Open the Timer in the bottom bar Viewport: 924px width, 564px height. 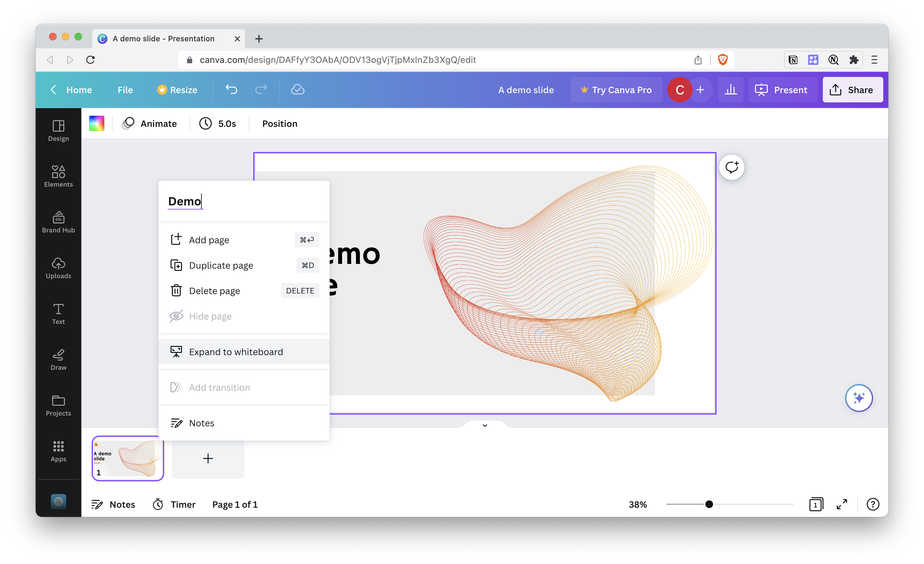click(174, 504)
